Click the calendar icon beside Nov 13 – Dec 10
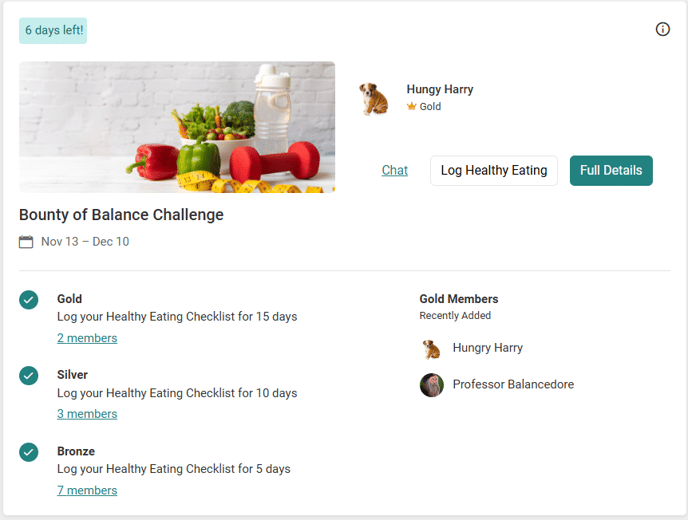 click(x=26, y=242)
